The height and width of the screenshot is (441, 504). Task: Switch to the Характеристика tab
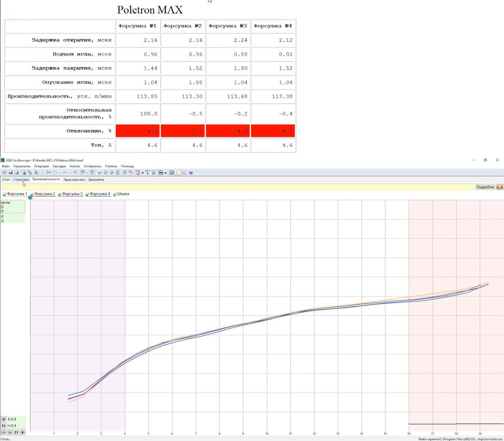[74, 180]
